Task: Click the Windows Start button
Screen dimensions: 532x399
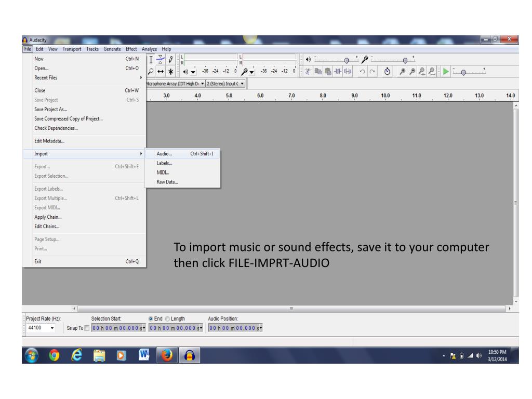Action: [32, 355]
